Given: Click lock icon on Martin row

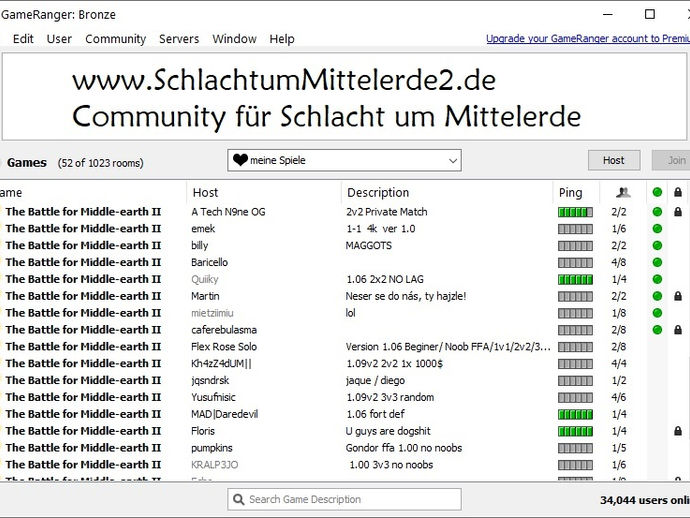Looking at the screenshot, I should (678, 296).
